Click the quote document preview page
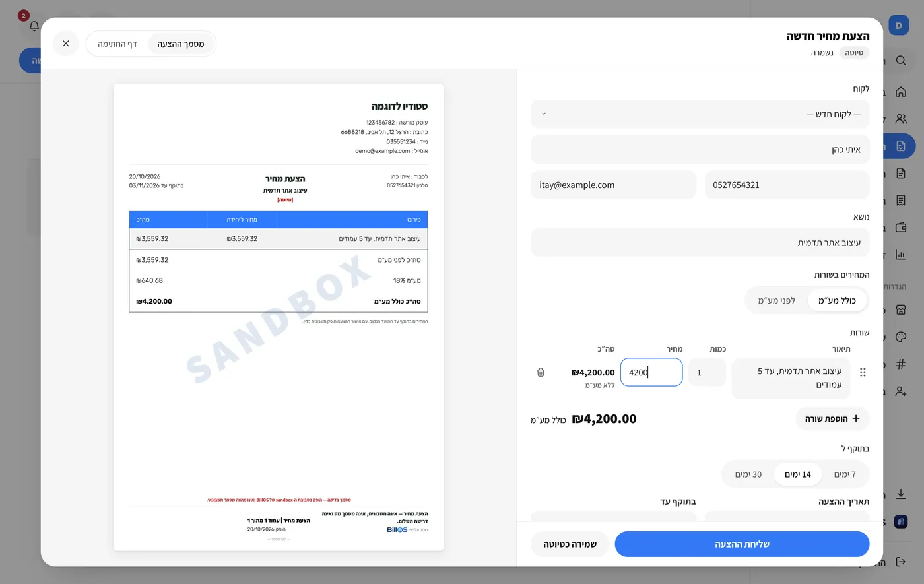 (x=279, y=317)
